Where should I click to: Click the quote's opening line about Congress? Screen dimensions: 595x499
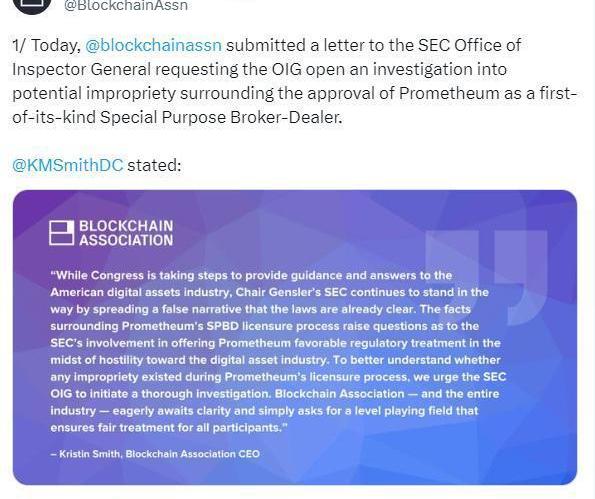pyautogui.click(x=251, y=275)
